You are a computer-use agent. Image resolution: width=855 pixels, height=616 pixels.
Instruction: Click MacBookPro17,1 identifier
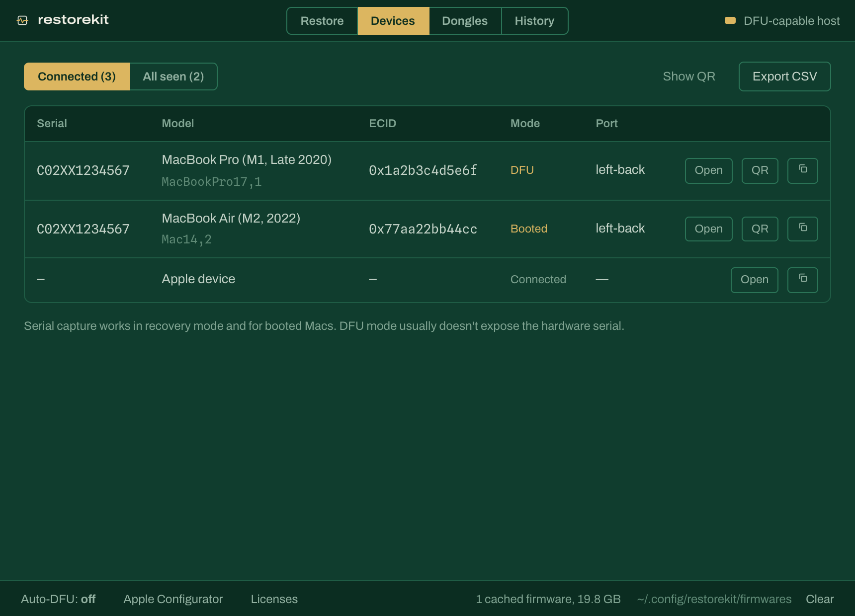click(x=211, y=182)
